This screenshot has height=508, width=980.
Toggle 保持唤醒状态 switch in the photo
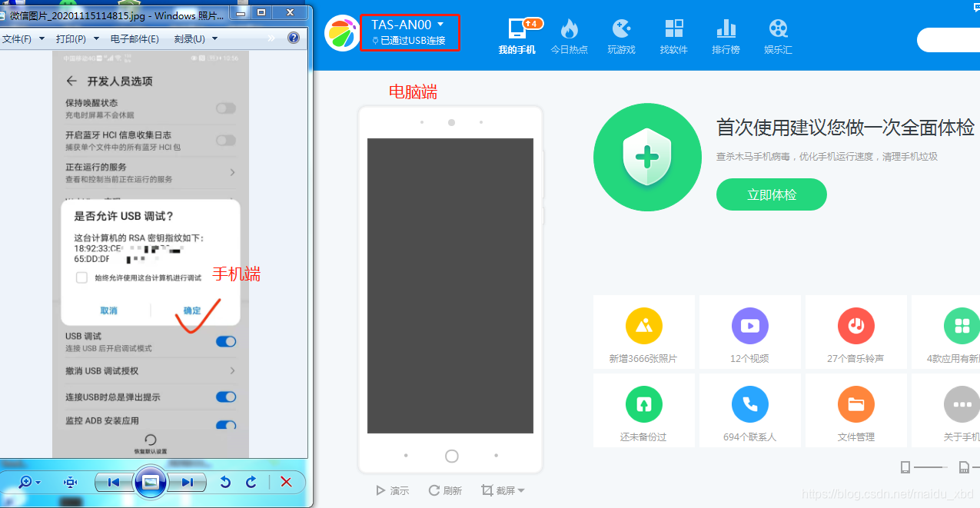[226, 108]
